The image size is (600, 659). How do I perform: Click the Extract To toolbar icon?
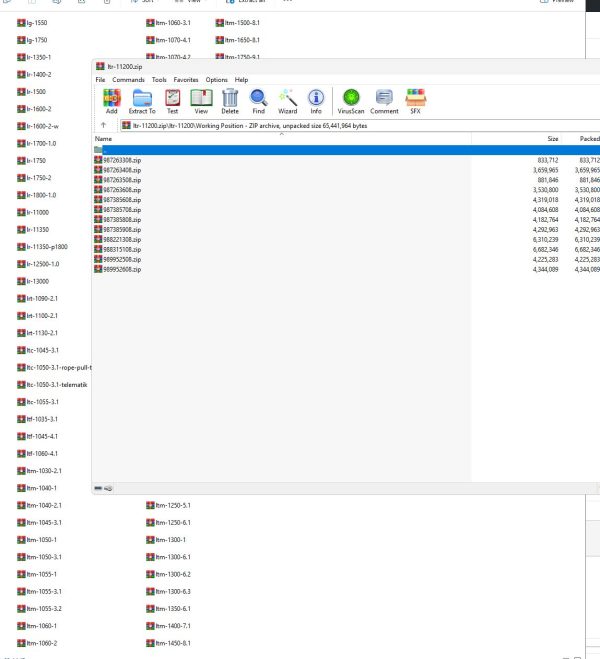click(142, 101)
